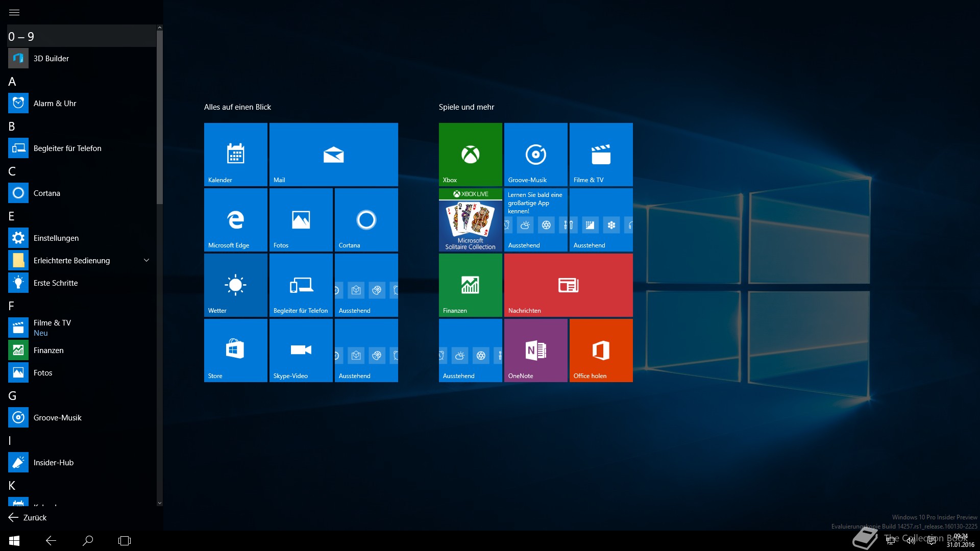The height and width of the screenshot is (551, 980).
Task: Open the Nachrichten news tile
Action: [x=569, y=285]
